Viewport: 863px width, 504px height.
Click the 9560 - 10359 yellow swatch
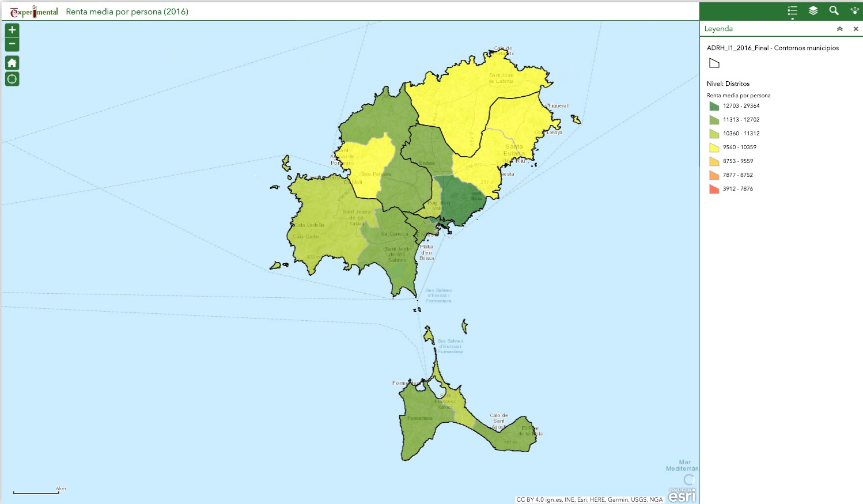714,147
